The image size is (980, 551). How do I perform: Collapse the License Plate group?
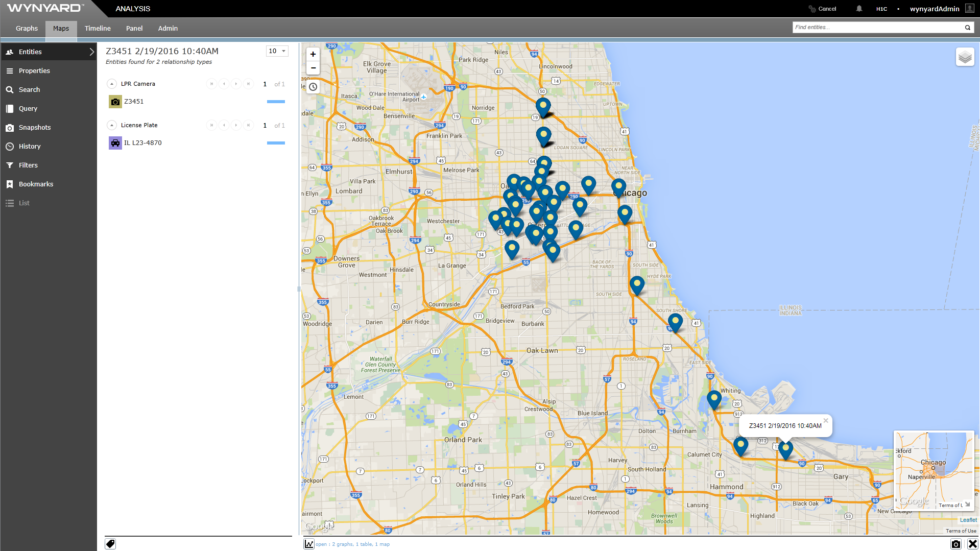(x=112, y=125)
